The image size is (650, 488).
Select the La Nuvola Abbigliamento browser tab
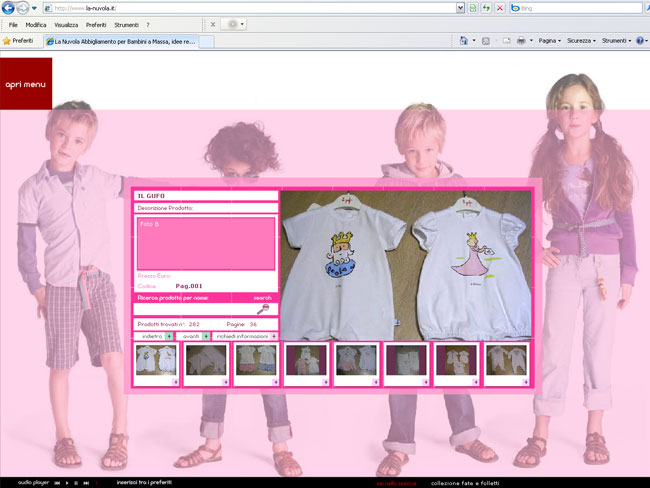(121, 41)
